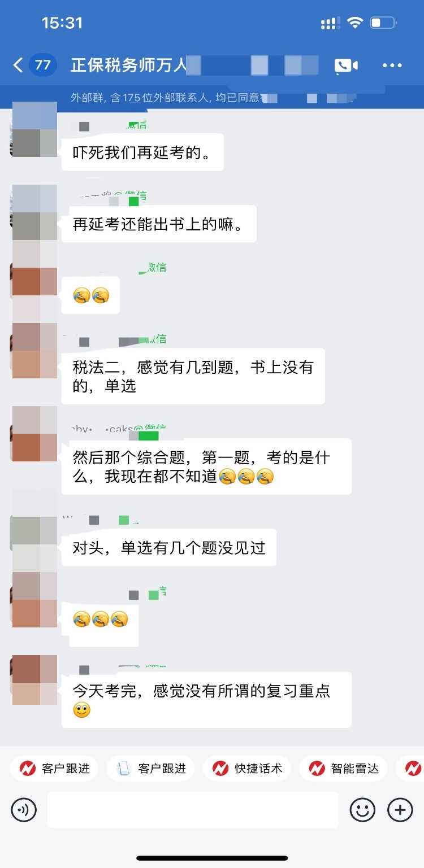Start a video call via camera icon
424x868 pixels.
[346, 66]
